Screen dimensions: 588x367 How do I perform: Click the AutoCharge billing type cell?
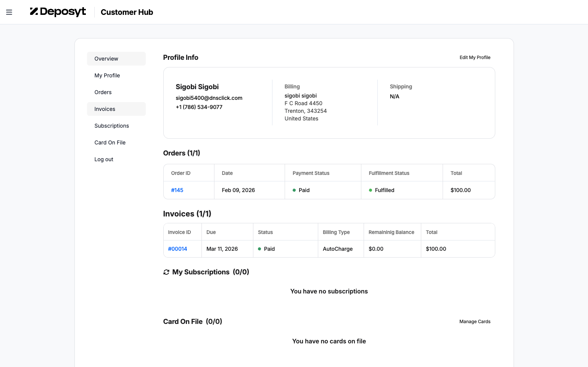pos(338,249)
